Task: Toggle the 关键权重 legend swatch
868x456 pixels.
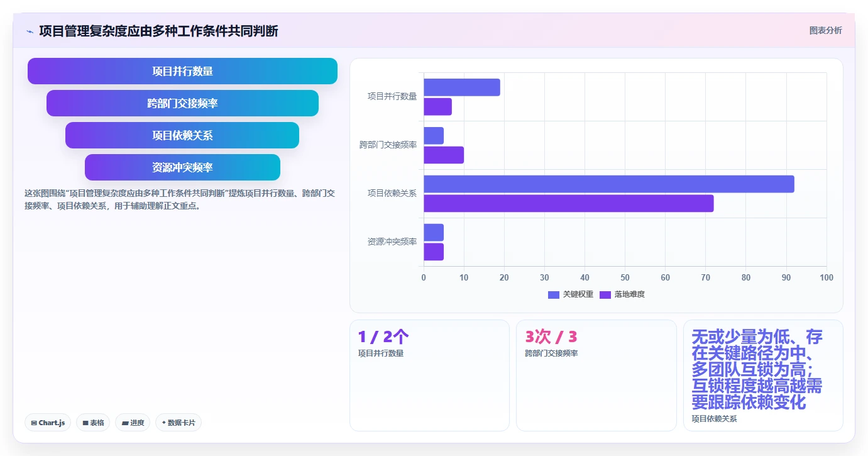Action: (554, 294)
